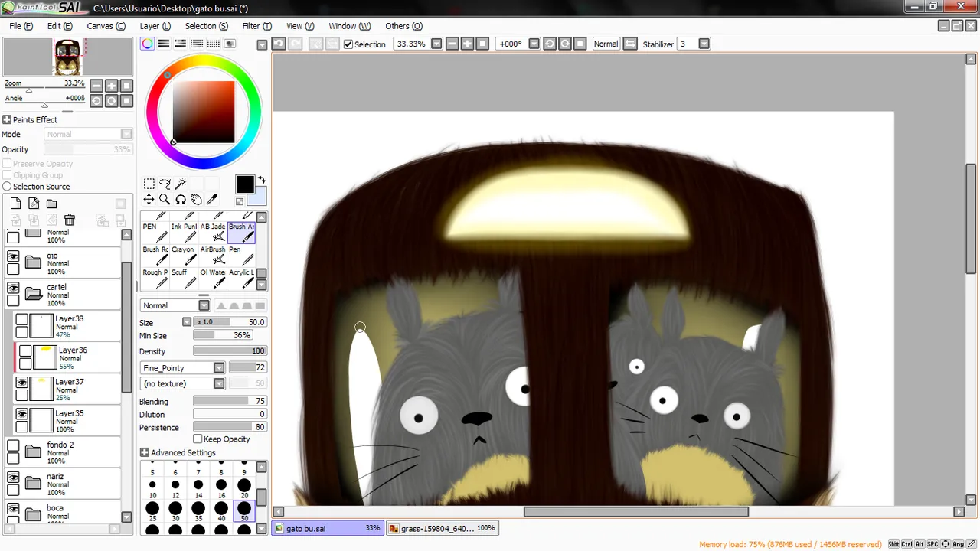Click the navigator thumbnail preview
This screenshot has height=551, width=980.
[67, 57]
